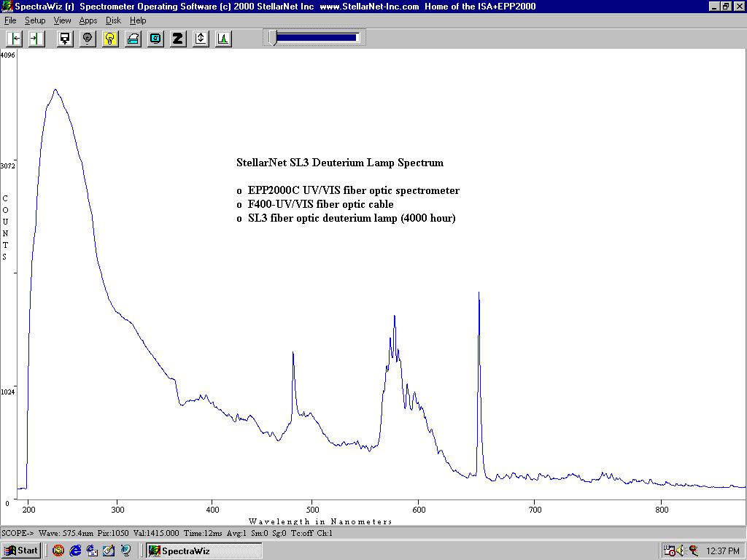This screenshot has height=560, width=747.
Task: Open the Setup menu
Action: [35, 20]
